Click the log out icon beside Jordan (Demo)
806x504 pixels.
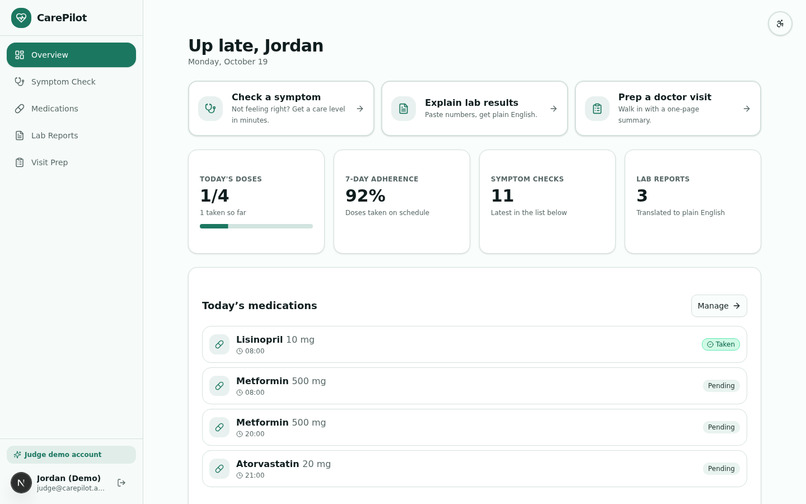tap(121, 482)
